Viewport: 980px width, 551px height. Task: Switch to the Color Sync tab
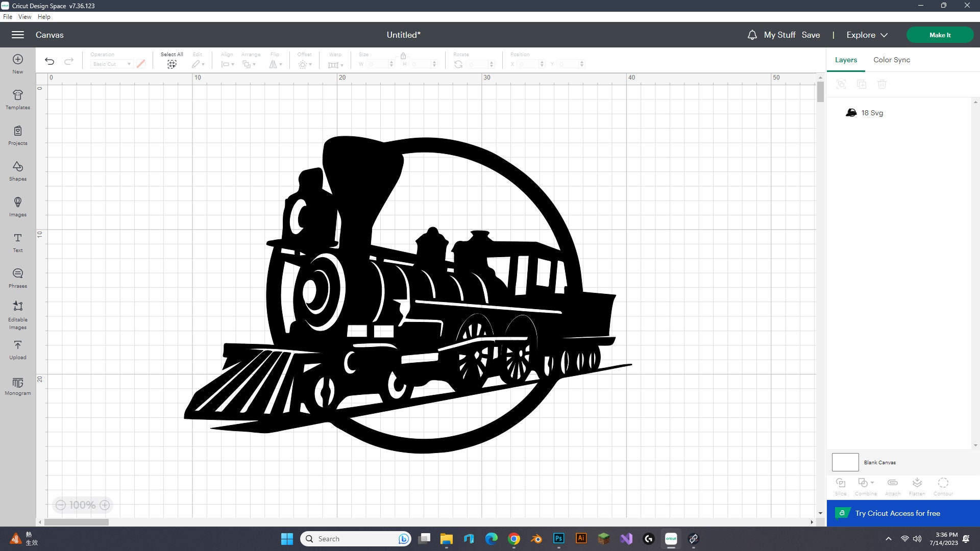click(x=891, y=60)
